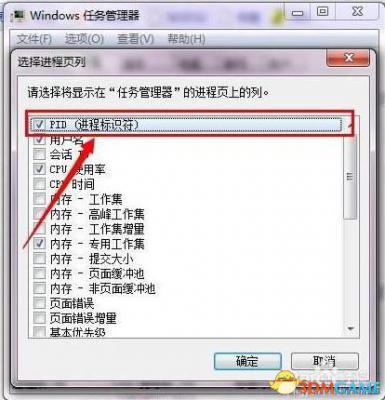This screenshot has width=385, height=400.
Task: Close the Windows 任务管理器 window
Action: [x=358, y=12]
